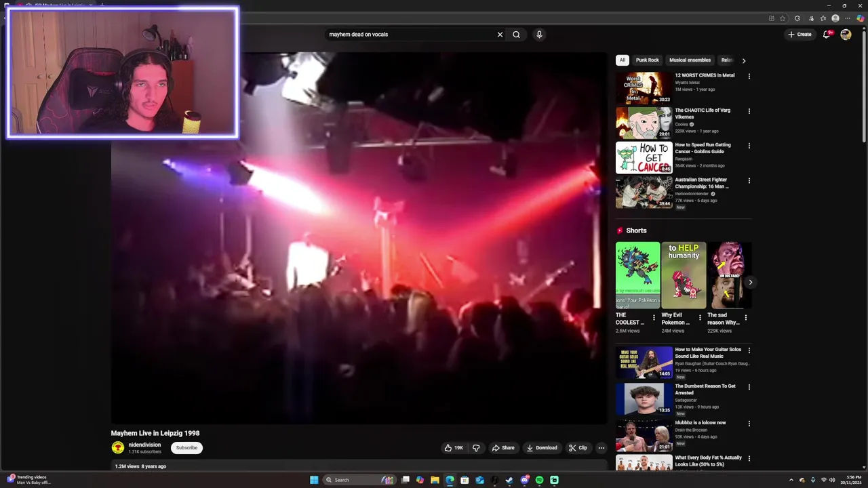The height and width of the screenshot is (488, 868).
Task: Subscribe to nidendivision channel
Action: [186, 448]
